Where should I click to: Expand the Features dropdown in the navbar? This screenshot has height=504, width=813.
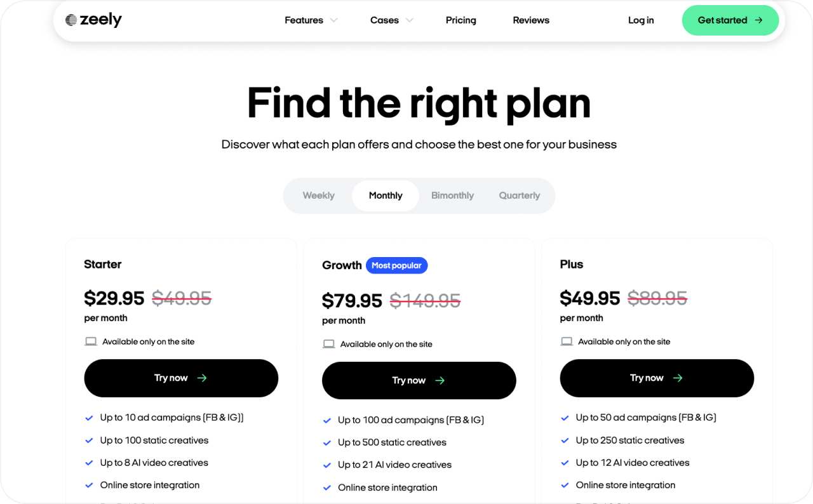pos(310,20)
